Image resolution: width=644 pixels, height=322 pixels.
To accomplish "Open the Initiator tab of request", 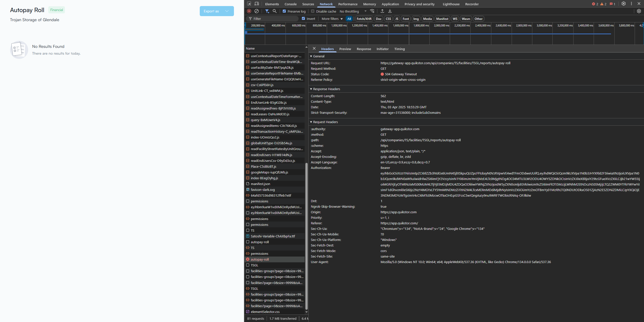I will 382,49.
